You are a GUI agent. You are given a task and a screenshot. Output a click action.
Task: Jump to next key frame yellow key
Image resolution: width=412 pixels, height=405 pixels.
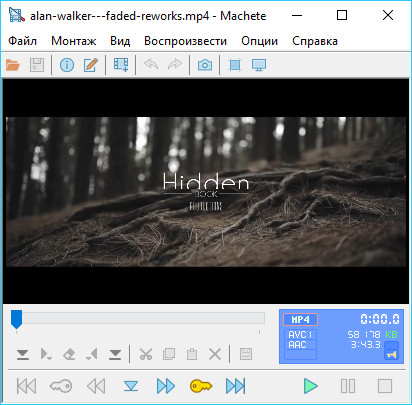pos(201,386)
